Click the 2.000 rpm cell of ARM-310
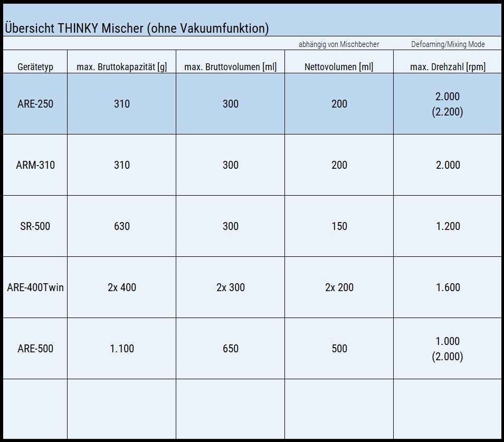This screenshot has height=442, width=504. click(x=448, y=165)
